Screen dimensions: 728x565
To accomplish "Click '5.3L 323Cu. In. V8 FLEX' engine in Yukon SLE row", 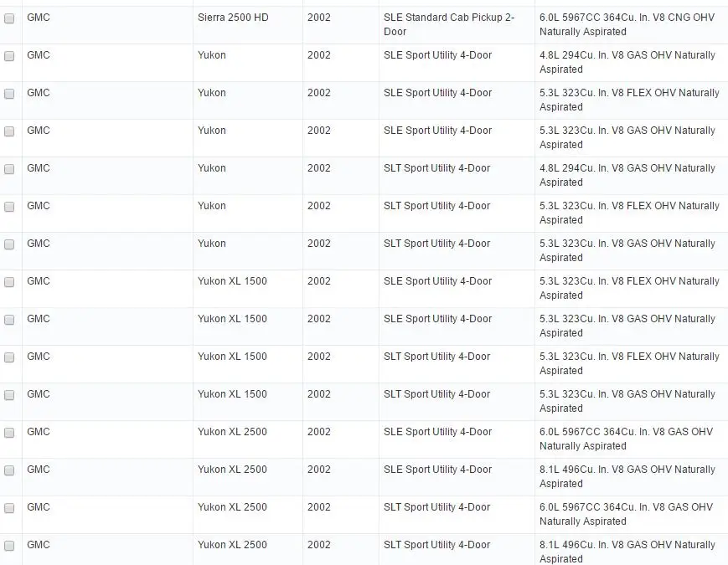I will point(630,100).
